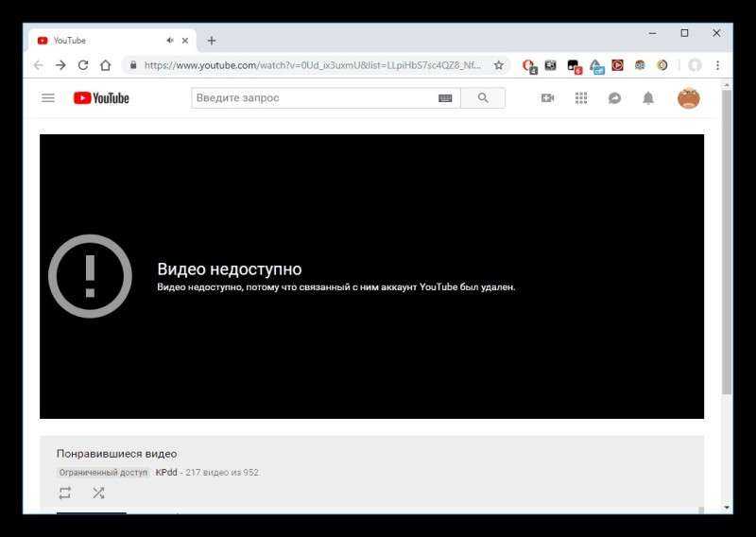Open the red play-button extension icon
The image size is (756, 537).
pos(618,65)
